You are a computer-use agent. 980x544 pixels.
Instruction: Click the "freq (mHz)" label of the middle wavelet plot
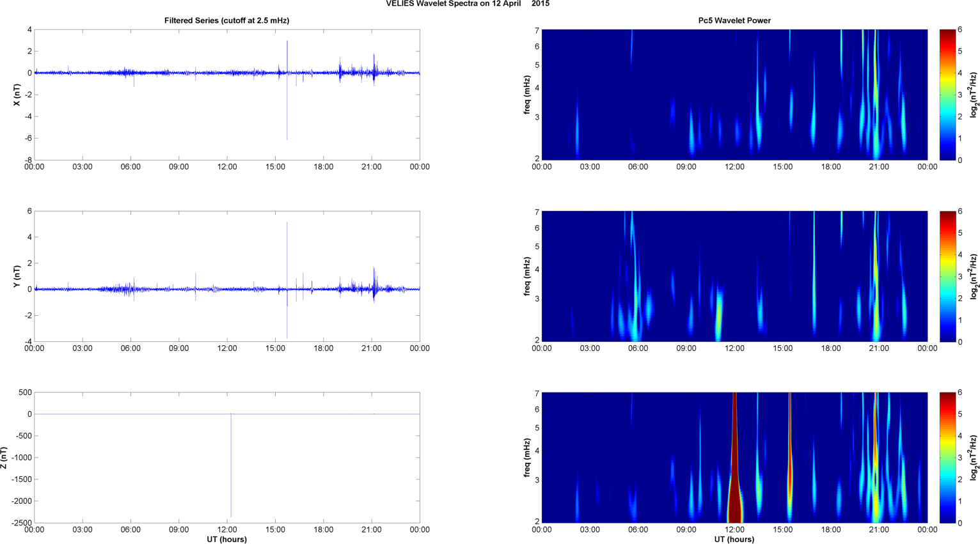[526, 276]
